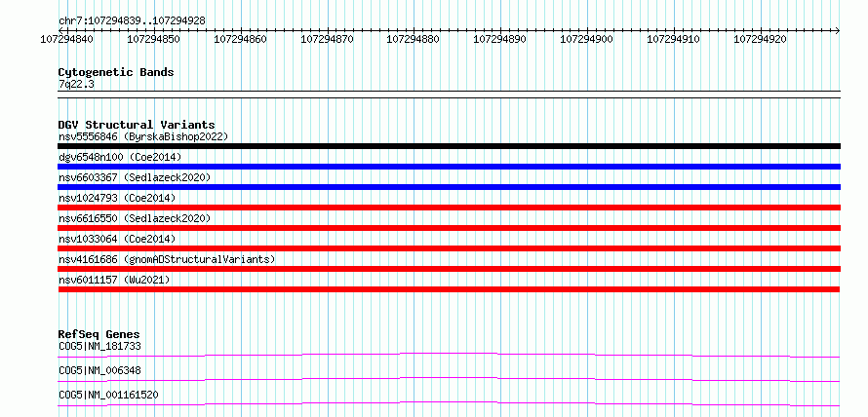This screenshot has height=417, width=868.
Task: Select ruler position 107294870
Action: (327, 39)
